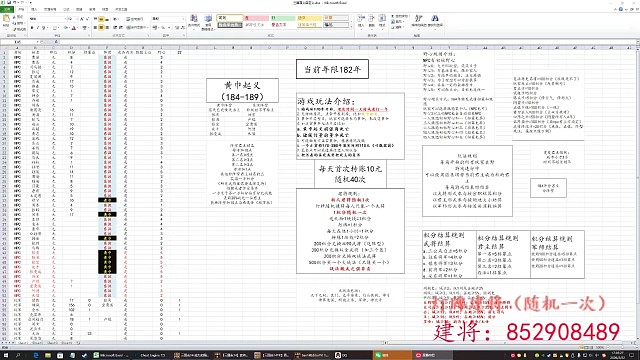This screenshot has height=360, width=640.
Task: Open the font name dropdown
Action: pyautogui.click(x=65, y=19)
